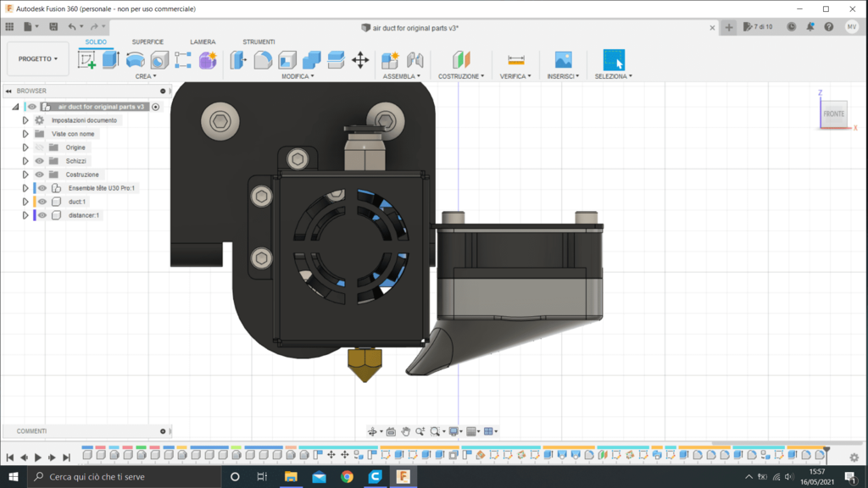868x488 pixels.
Task: Select the Pan hand tool
Action: coord(406,431)
